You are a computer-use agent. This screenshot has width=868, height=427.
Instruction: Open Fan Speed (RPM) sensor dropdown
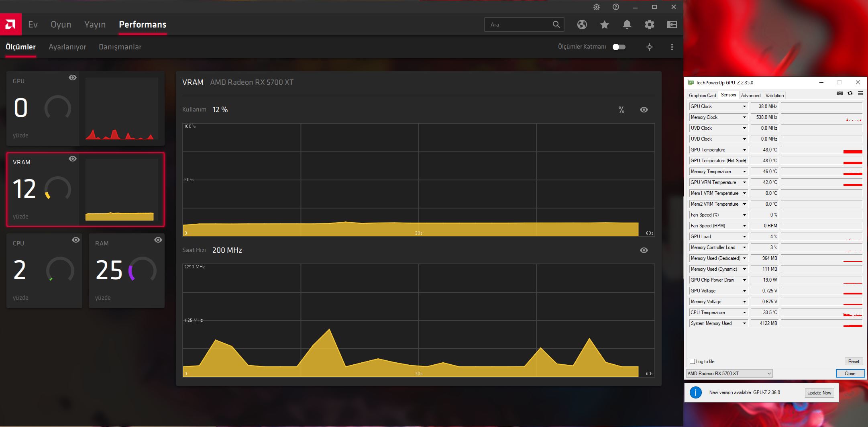point(744,226)
